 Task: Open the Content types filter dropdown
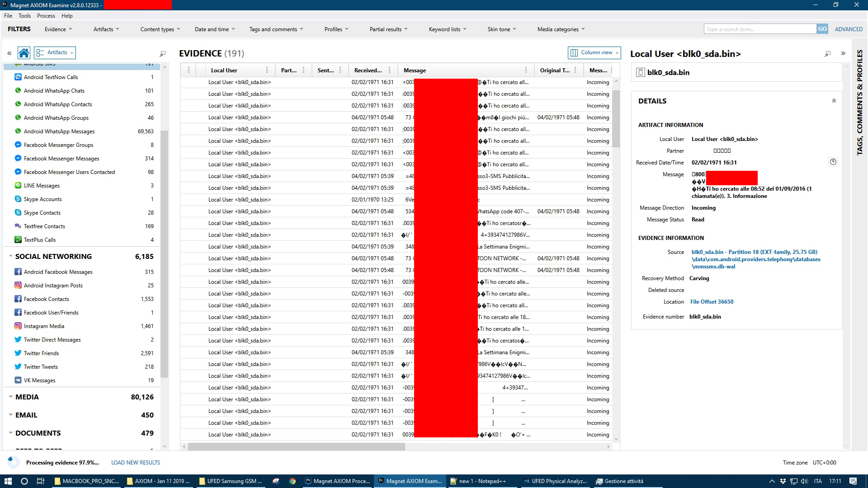[160, 29]
